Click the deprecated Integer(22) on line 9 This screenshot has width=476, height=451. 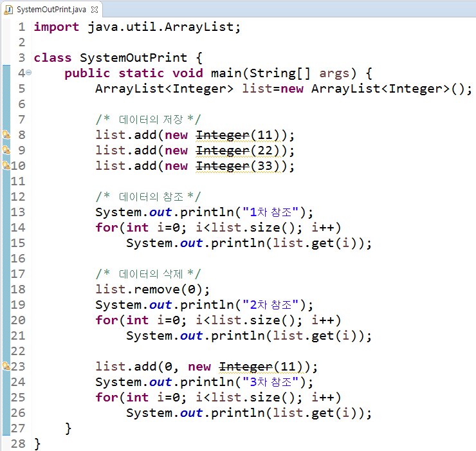pyautogui.click(x=237, y=151)
